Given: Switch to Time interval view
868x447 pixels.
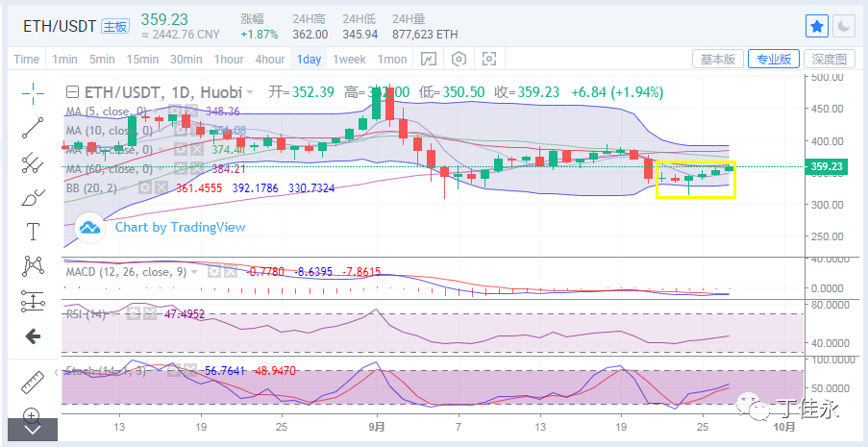Looking at the screenshot, I should coord(27,60).
